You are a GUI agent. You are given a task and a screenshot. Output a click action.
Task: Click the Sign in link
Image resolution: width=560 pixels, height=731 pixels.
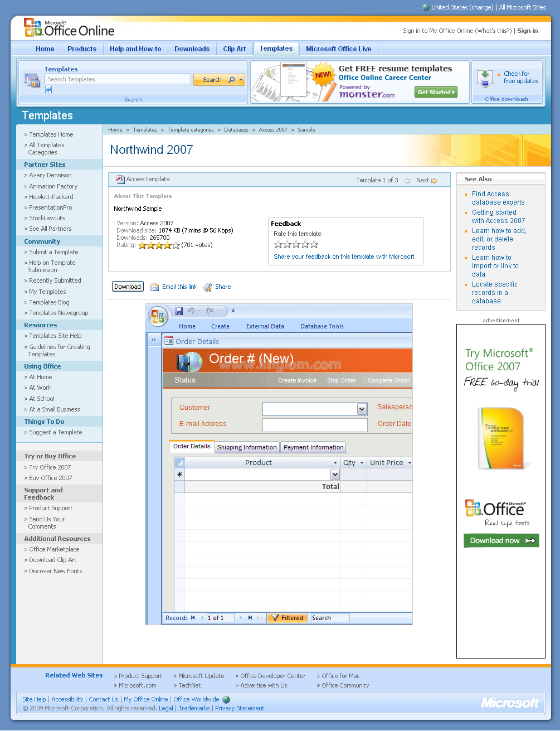click(x=528, y=31)
